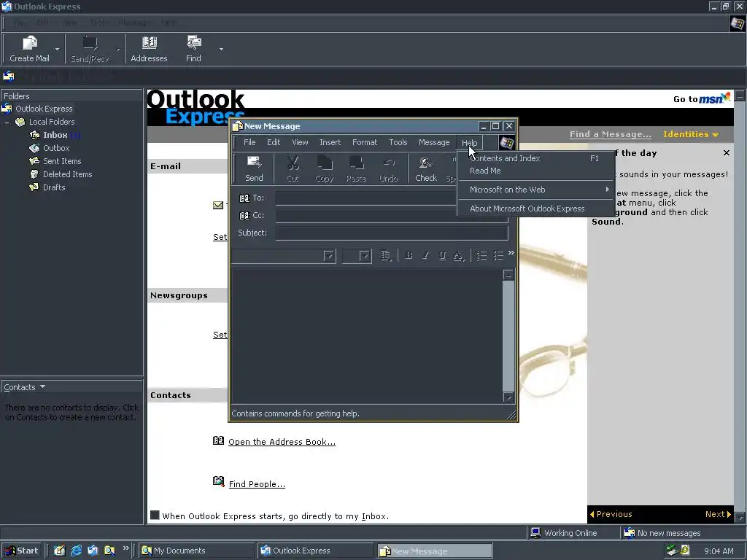Click into the Subject field
The height and width of the screenshot is (560, 747).
pos(392,233)
